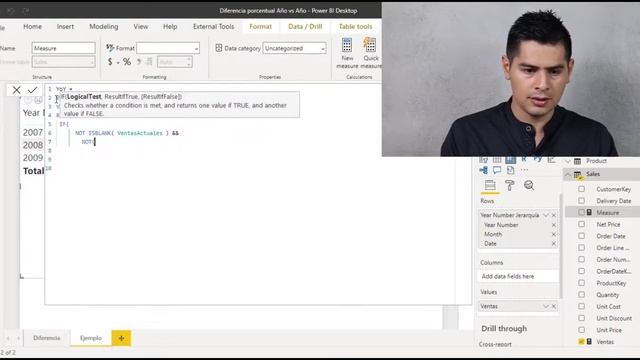Screen dimensions: 640x360
Task: Switch to the Data / Drill tab
Action: tap(305, 27)
